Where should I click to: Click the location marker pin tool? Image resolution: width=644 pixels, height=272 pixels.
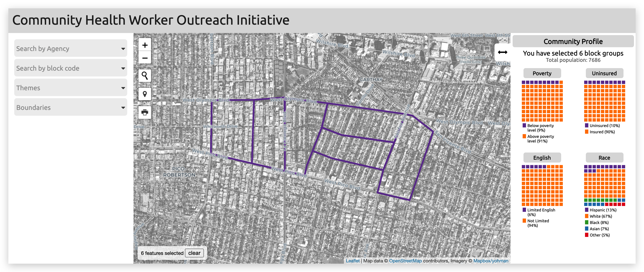point(145,94)
